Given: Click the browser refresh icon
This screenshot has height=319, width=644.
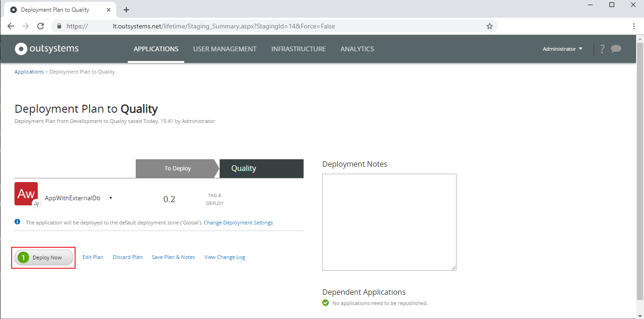Looking at the screenshot, I should pyautogui.click(x=41, y=26).
